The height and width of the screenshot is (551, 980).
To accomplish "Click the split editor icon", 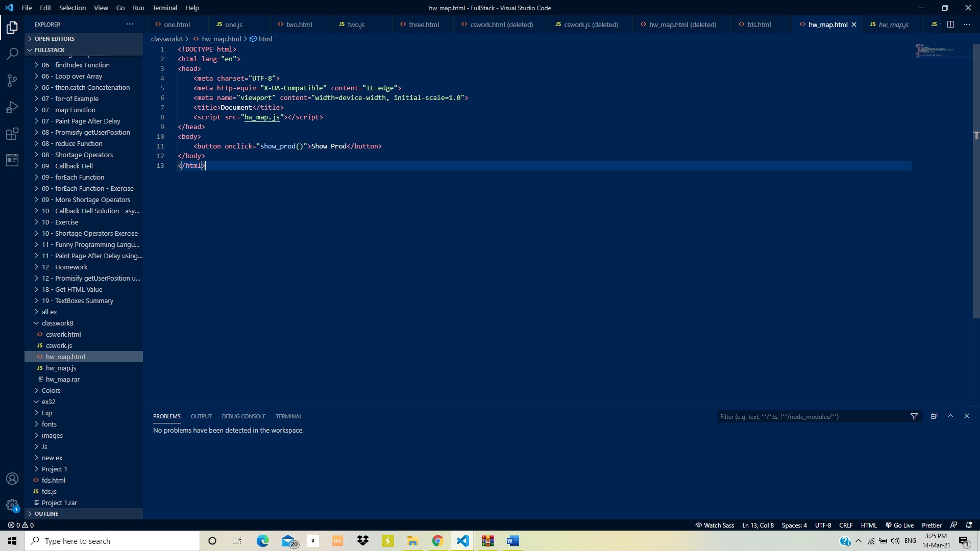I will pos(951,24).
